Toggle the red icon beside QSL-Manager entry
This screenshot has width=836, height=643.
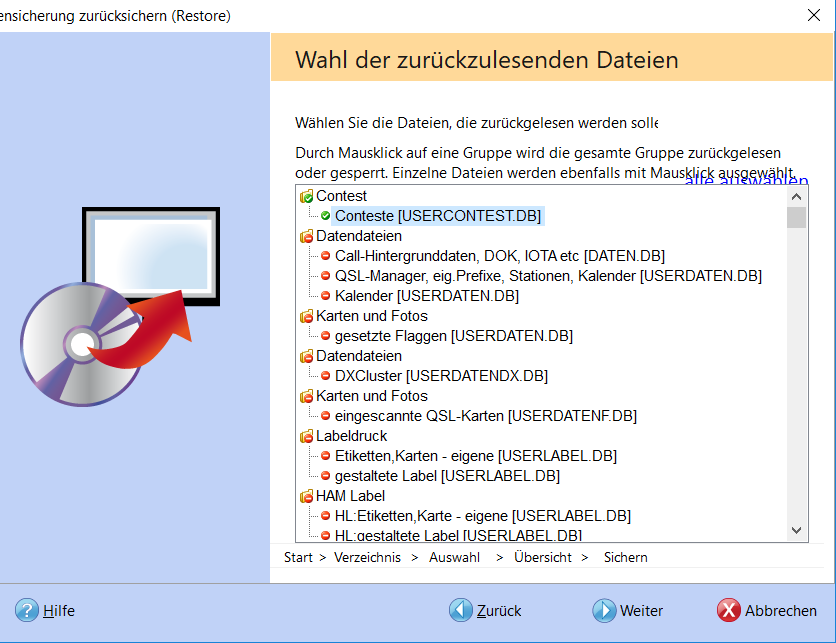pyautogui.click(x=325, y=276)
